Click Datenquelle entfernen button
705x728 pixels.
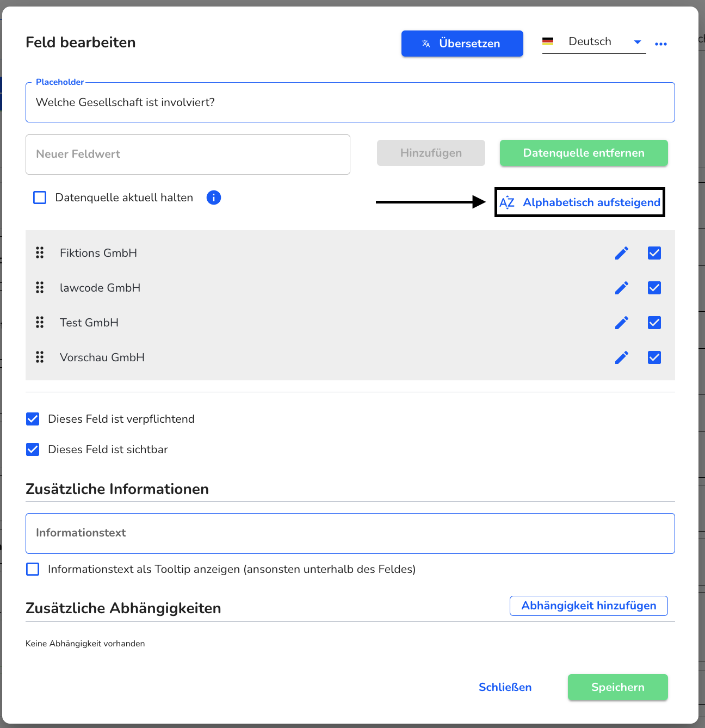click(x=584, y=153)
